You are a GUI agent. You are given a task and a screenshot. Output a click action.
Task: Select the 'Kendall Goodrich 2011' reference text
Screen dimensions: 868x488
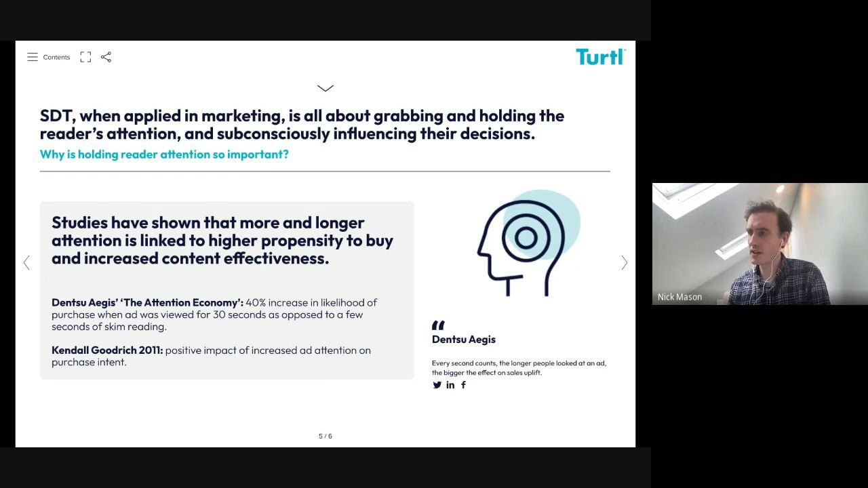107,350
